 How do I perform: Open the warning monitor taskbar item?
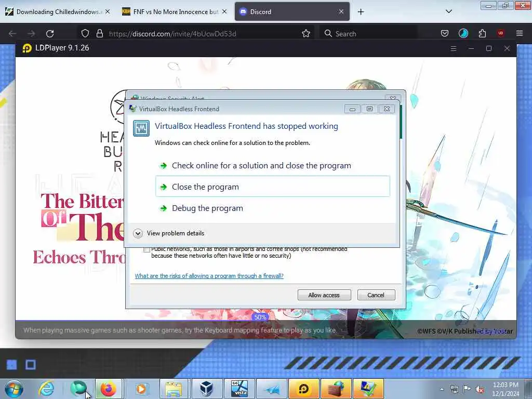pyautogui.click(x=368, y=389)
